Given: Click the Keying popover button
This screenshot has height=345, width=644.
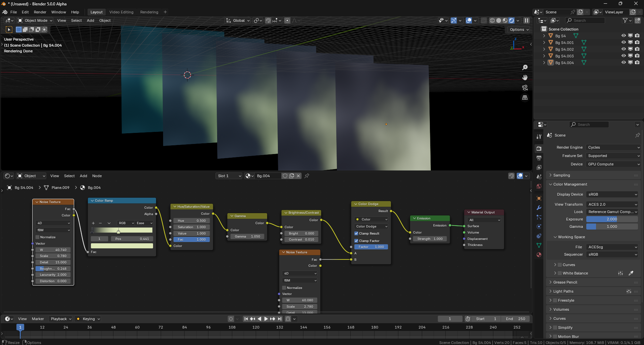Looking at the screenshot, I should [x=89, y=319].
